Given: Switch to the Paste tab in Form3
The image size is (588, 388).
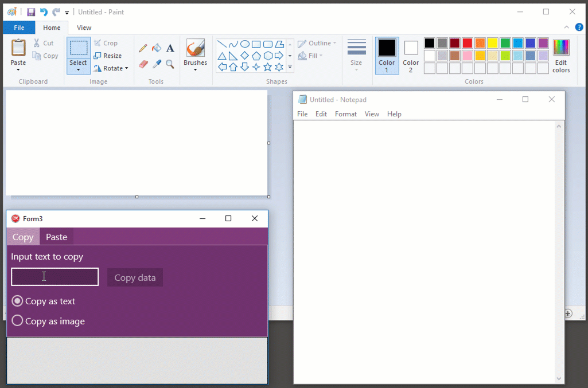Looking at the screenshot, I should pyautogui.click(x=57, y=237).
